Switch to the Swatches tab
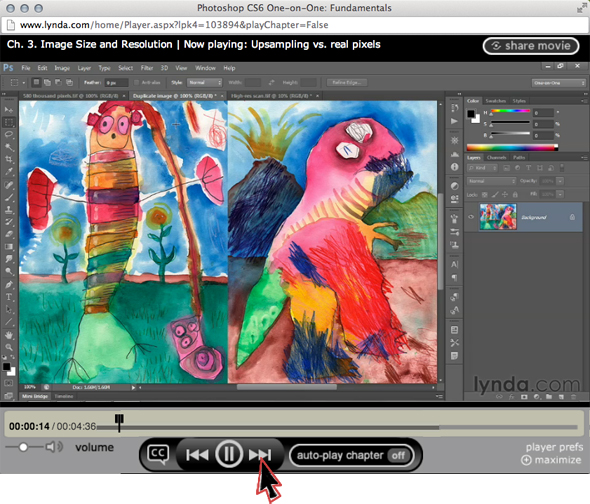The image size is (590, 504). (x=496, y=101)
